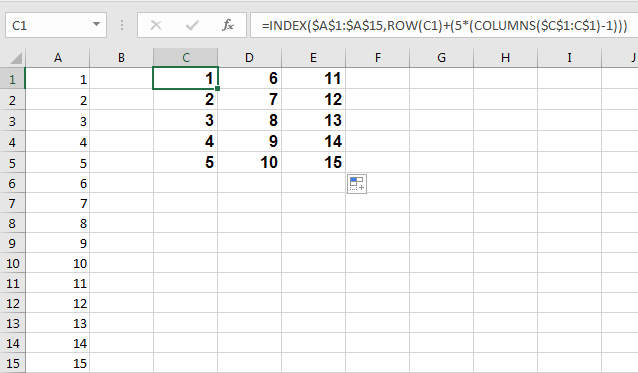Select cell D4 containing bold 9
The height and width of the screenshot is (373, 638).
[x=249, y=142]
